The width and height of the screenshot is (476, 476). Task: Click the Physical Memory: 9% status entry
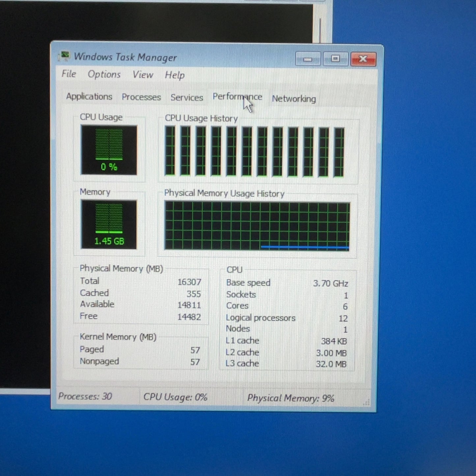[x=291, y=398]
